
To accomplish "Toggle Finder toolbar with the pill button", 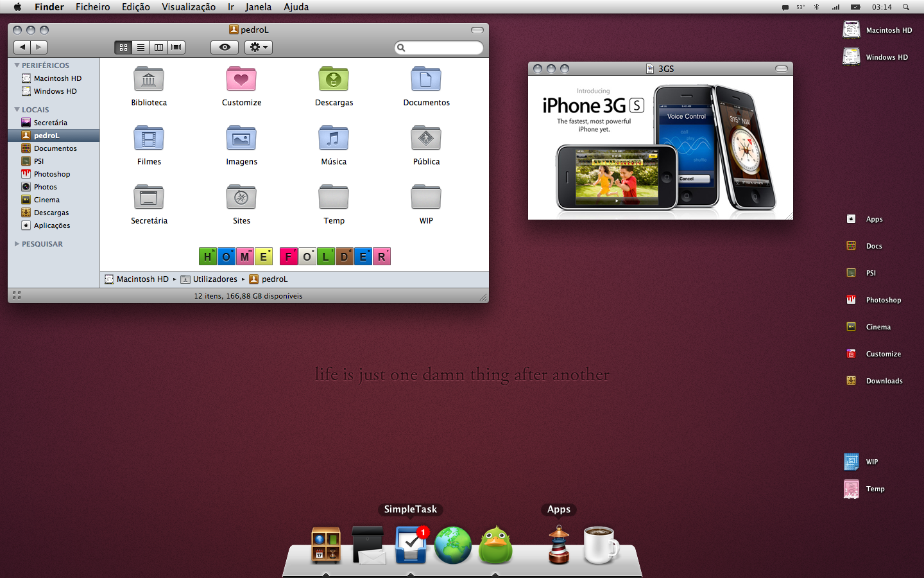I will click(x=477, y=30).
